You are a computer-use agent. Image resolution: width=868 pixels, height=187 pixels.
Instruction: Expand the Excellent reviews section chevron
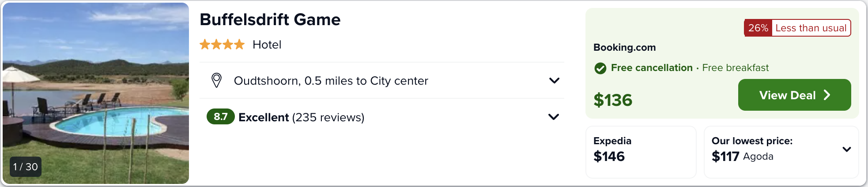pyautogui.click(x=553, y=117)
